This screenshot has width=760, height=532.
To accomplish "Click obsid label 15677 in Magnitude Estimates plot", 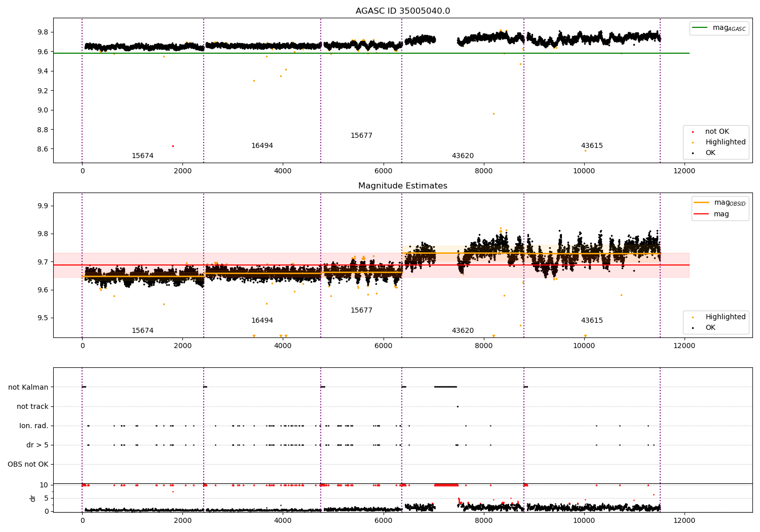I will [x=361, y=311].
